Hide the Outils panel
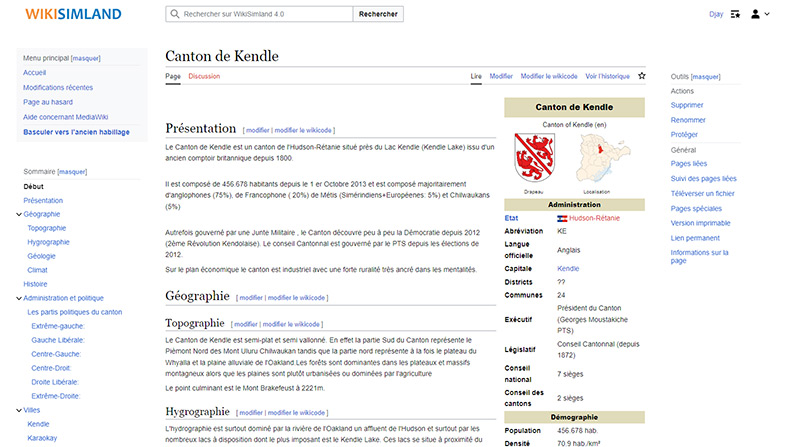The height and width of the screenshot is (447, 792). (706, 76)
